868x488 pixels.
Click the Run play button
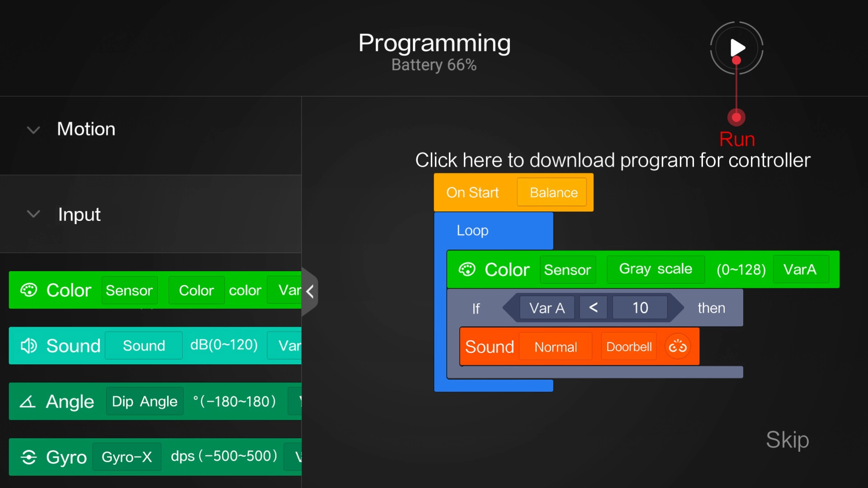(737, 47)
